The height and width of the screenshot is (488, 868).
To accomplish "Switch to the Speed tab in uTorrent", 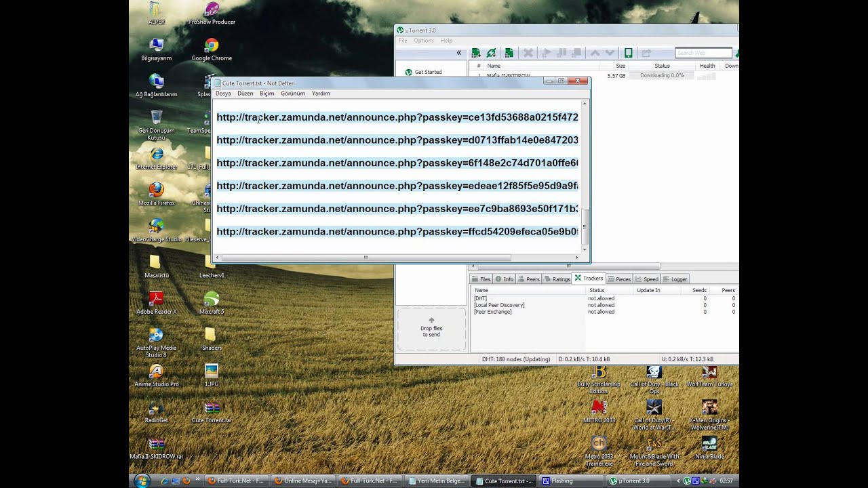I will tap(647, 279).
